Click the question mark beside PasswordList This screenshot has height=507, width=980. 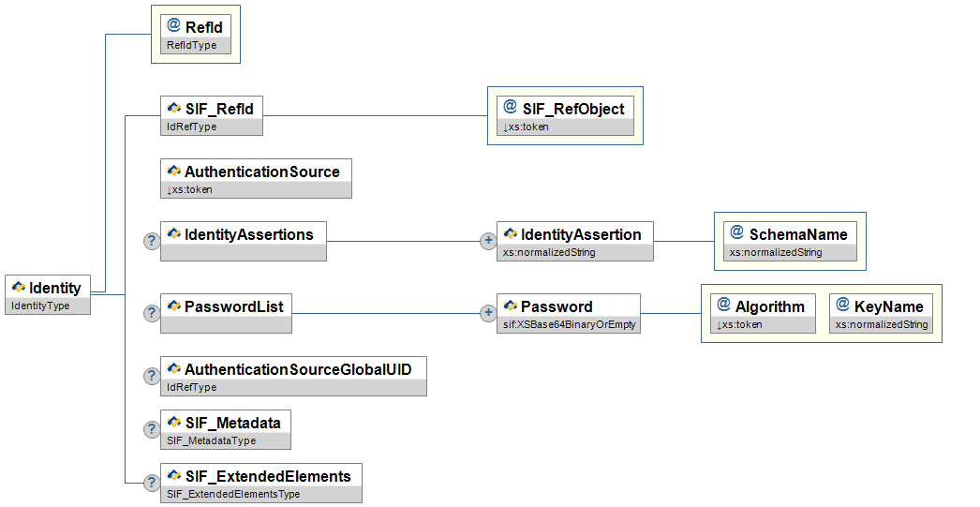(x=152, y=313)
